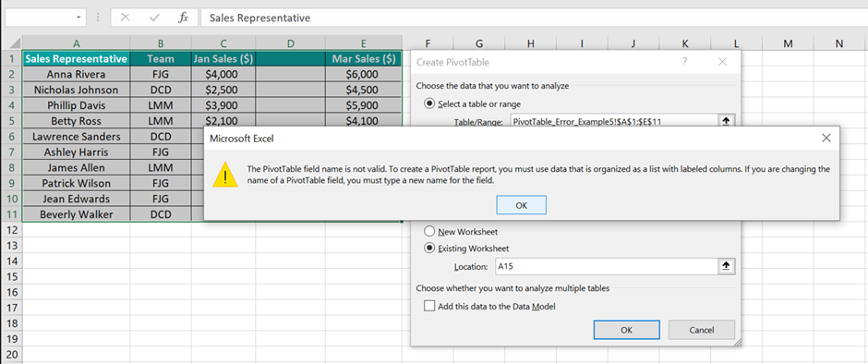Click the Patrick Wilson cell
868x364 pixels.
click(x=77, y=183)
